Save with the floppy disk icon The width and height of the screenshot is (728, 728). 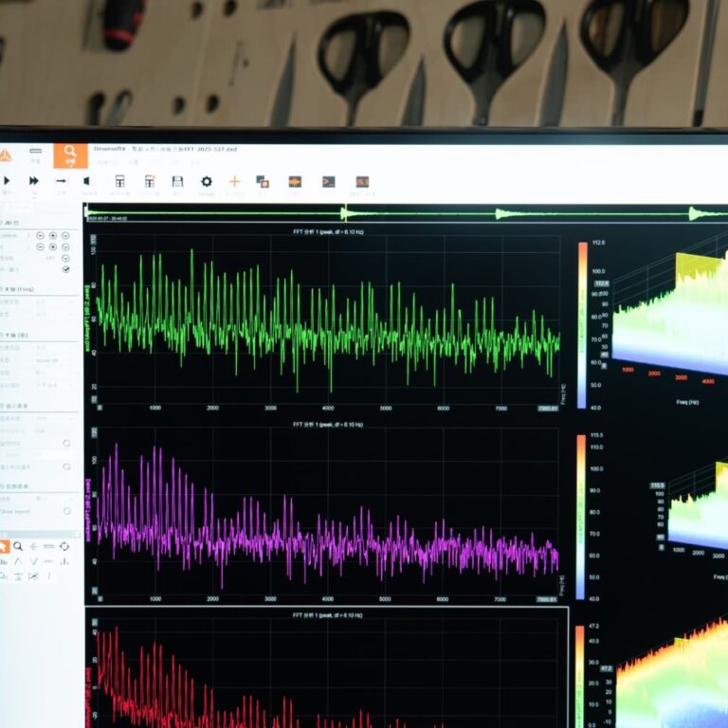point(177,182)
